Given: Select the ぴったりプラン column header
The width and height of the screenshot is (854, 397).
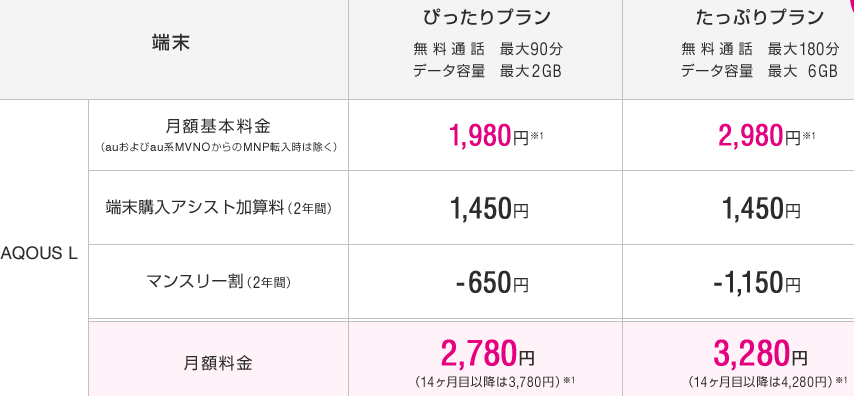Looking at the screenshot, I should coord(487,17).
